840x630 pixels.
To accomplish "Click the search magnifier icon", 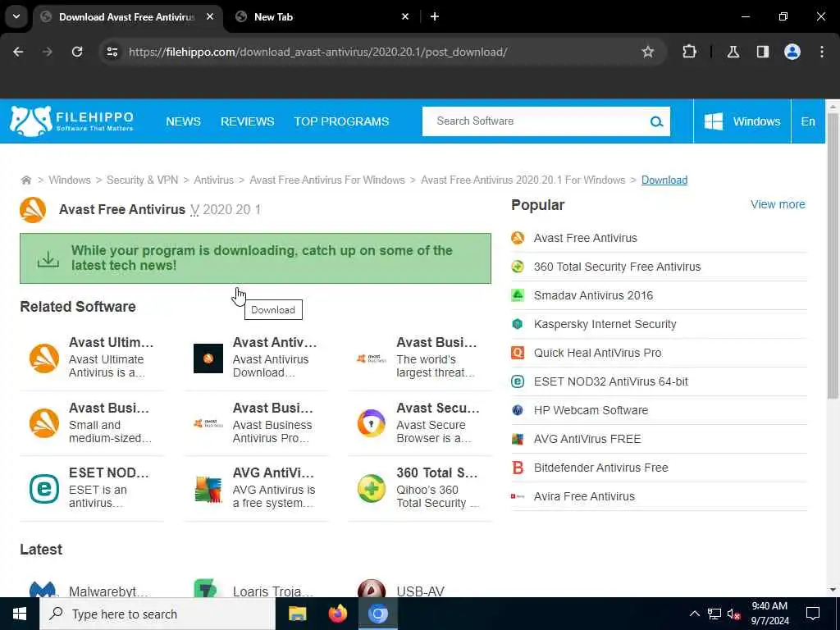I will pos(656,121).
